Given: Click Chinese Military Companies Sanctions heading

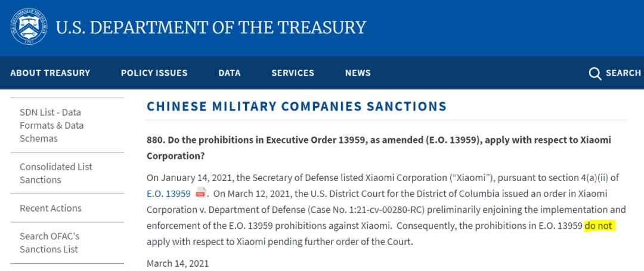Looking at the screenshot, I should click(296, 107).
